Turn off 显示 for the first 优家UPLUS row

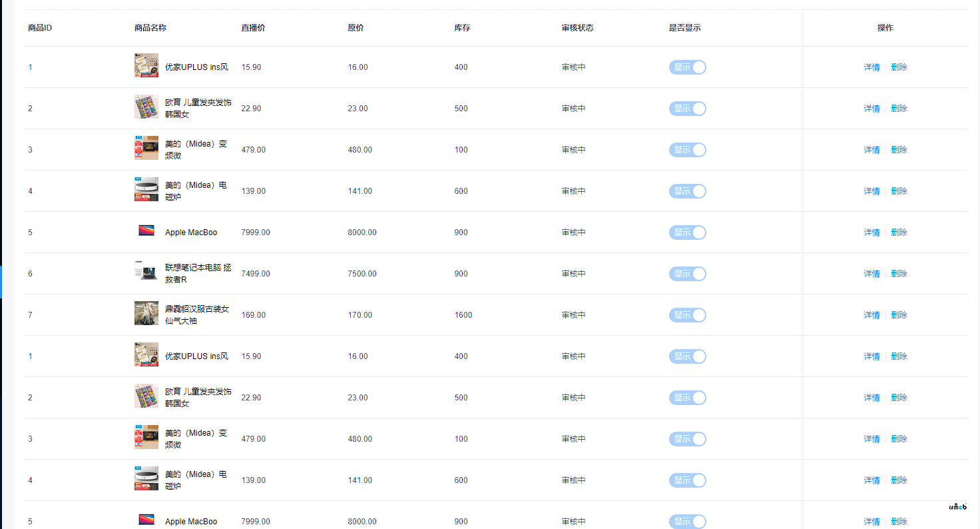tap(687, 67)
